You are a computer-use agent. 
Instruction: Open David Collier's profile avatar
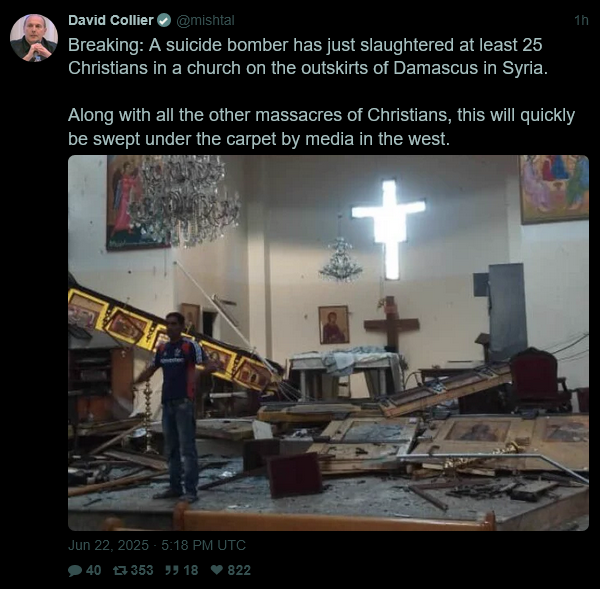(34, 38)
